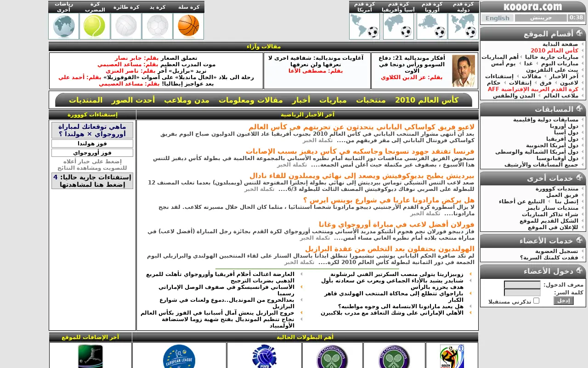Open كرة القدم العربية الإفتراضية AFF link
Viewport: 588px width, 368px height.
point(533,89)
